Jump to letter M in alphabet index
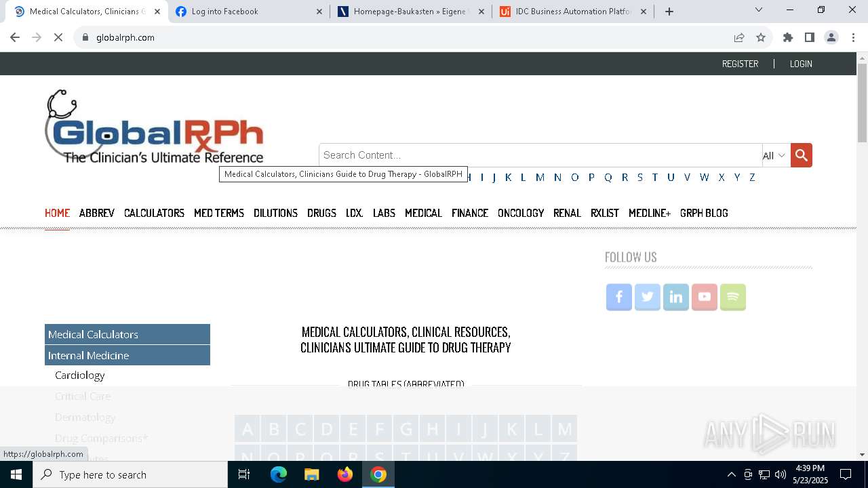The height and width of the screenshot is (488, 868). tap(540, 177)
